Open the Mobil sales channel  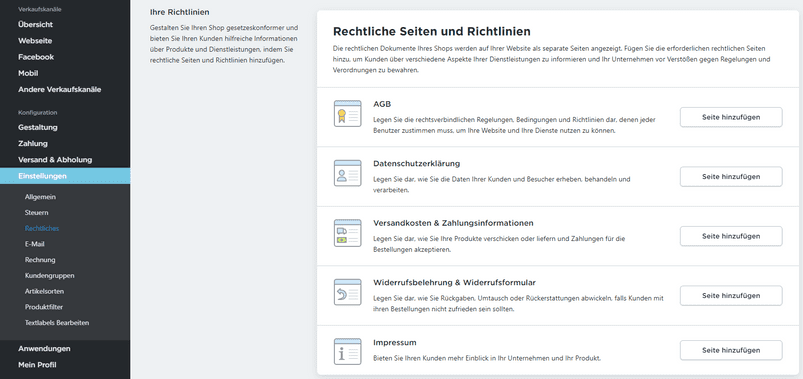28,73
